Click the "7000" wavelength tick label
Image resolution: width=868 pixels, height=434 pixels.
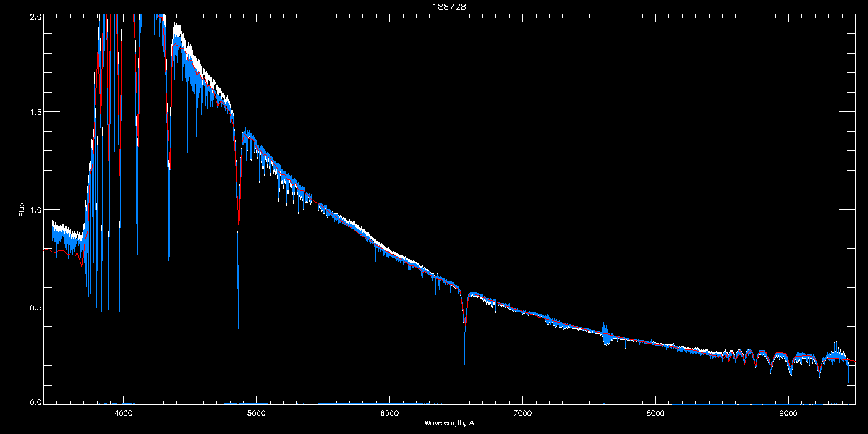coord(522,413)
